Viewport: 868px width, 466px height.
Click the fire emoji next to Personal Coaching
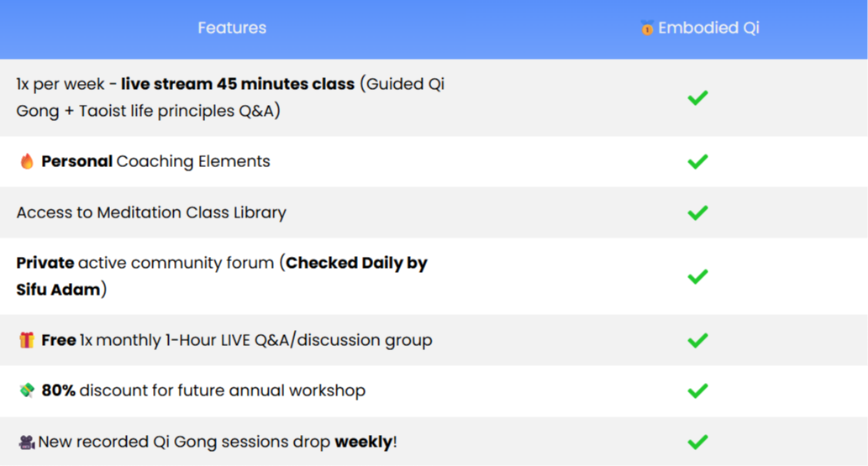pos(27,161)
